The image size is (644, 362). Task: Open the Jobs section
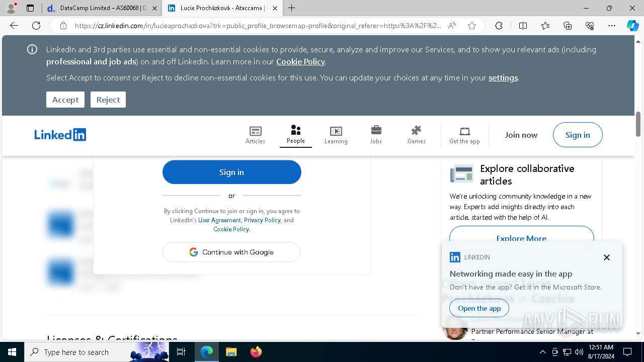click(x=376, y=135)
